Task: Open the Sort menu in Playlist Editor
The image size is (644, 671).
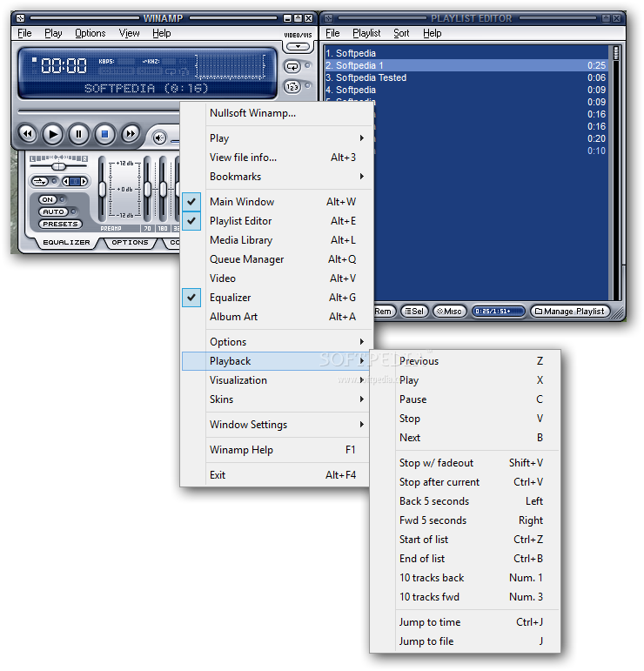Action: click(401, 33)
